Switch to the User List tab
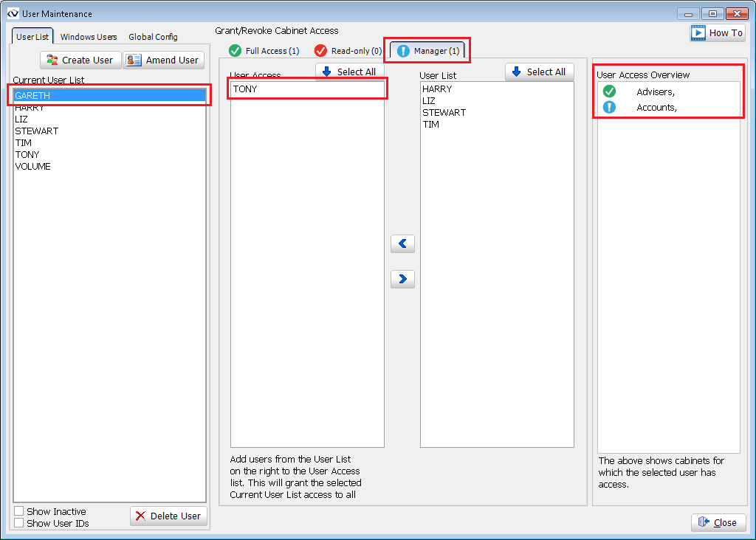The height and width of the screenshot is (540, 756). [x=32, y=37]
